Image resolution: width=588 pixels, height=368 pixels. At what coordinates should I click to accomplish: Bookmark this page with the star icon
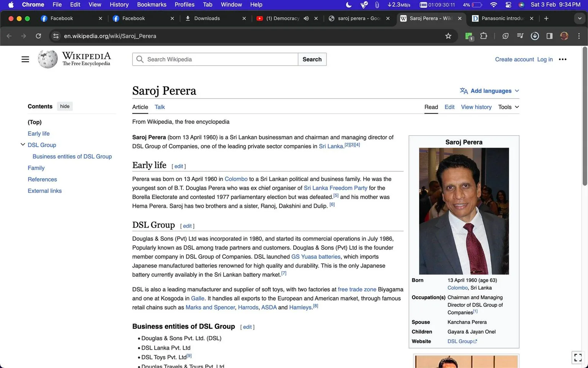pyautogui.click(x=448, y=36)
